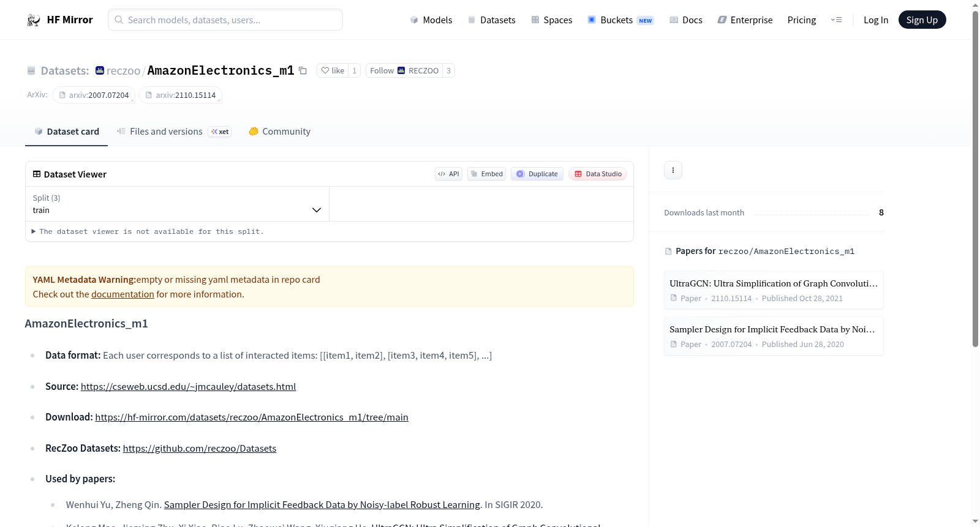Focus the search models, datasets, users field

pos(225,20)
